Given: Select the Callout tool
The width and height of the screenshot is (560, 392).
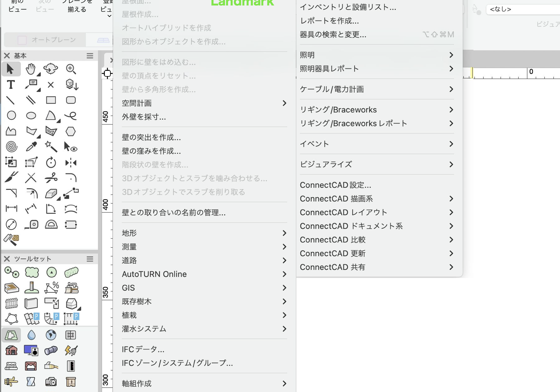Looking at the screenshot, I should coord(32,85).
